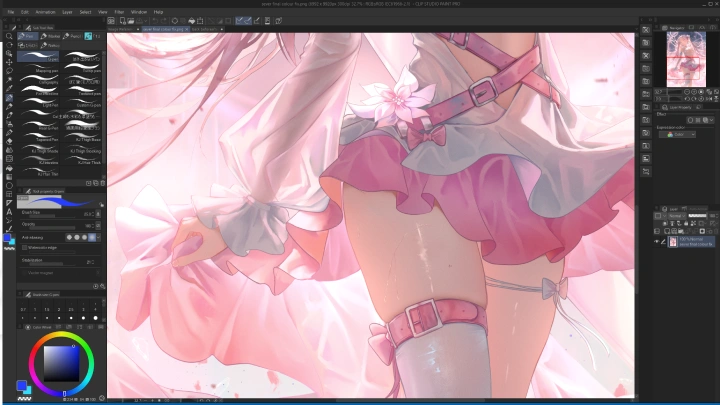The image size is (720, 405).
Task: Toggle snap to grid in command bar
Action: point(257,21)
